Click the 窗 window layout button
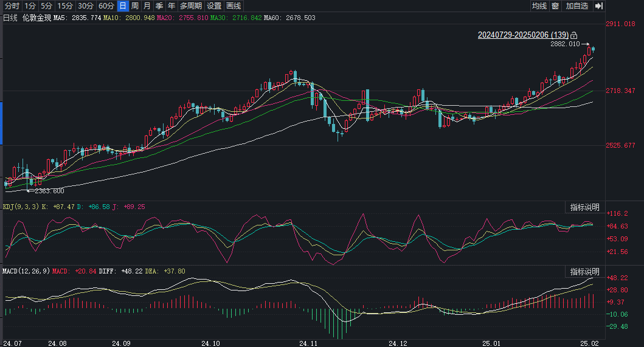This screenshot has height=347, width=644. (555, 6)
